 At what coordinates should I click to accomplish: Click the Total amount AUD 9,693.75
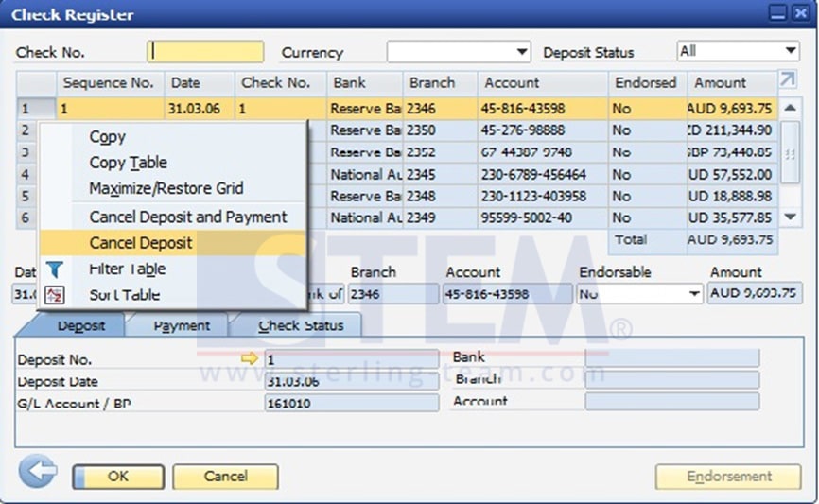(x=732, y=240)
